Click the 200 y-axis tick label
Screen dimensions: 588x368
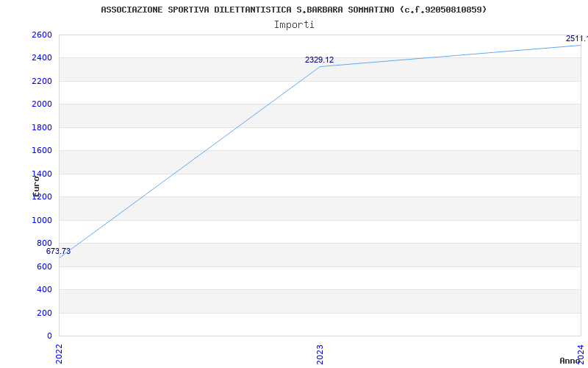[x=44, y=314]
